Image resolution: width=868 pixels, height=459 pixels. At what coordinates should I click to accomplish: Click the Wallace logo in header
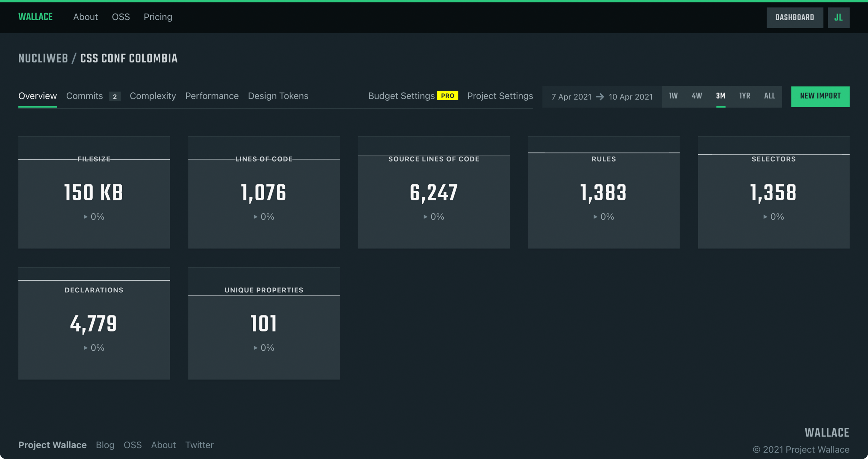click(x=35, y=17)
